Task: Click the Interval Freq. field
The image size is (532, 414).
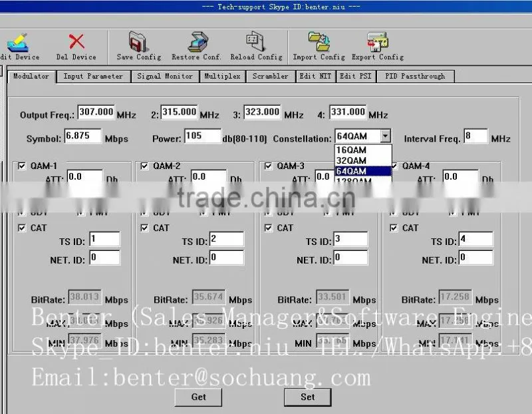Action: [475, 136]
